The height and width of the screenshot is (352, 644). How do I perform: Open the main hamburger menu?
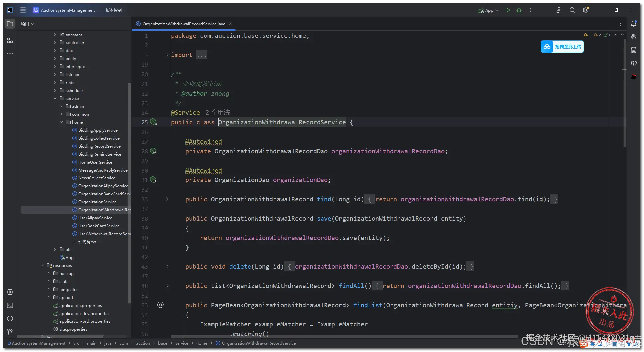pos(23,10)
